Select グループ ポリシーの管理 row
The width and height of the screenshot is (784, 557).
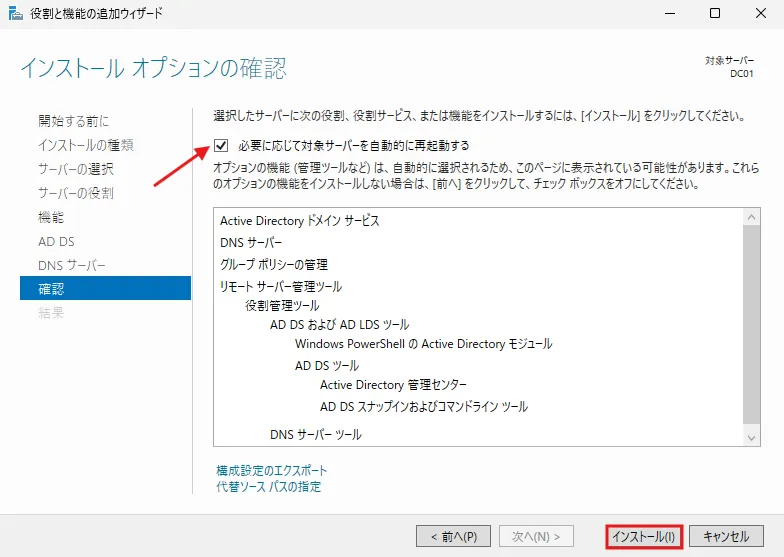[274, 264]
